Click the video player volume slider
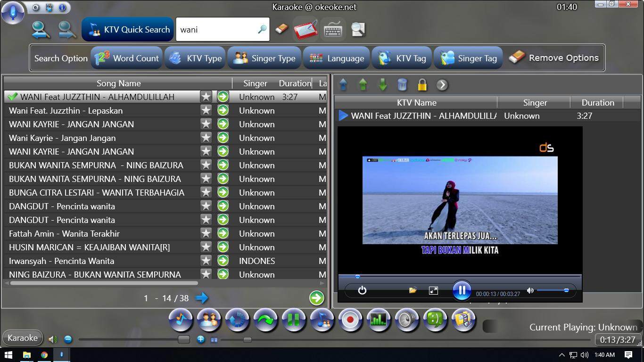The height and width of the screenshot is (362, 644). point(552,290)
